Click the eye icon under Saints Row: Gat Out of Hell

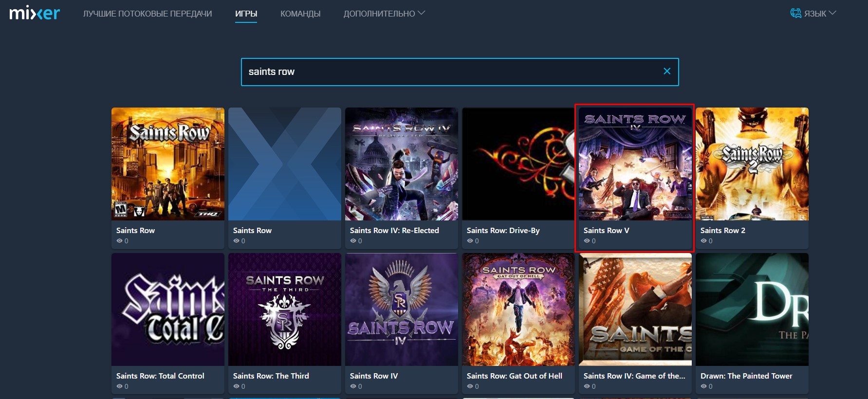click(470, 386)
